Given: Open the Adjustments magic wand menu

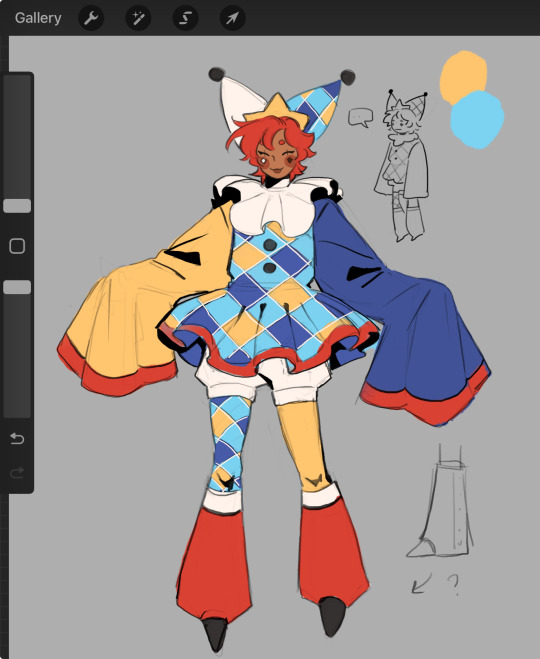Looking at the screenshot, I should coord(138,18).
